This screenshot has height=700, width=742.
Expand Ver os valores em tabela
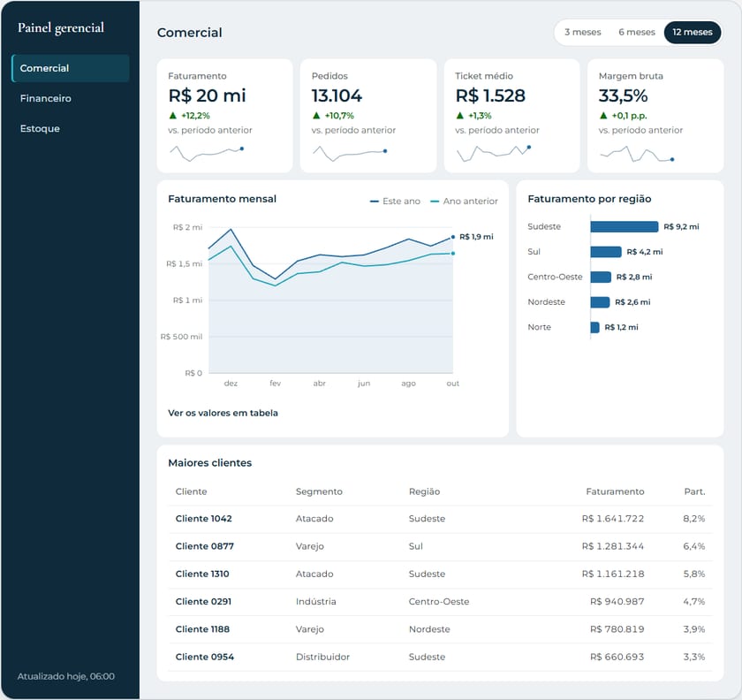(x=223, y=413)
